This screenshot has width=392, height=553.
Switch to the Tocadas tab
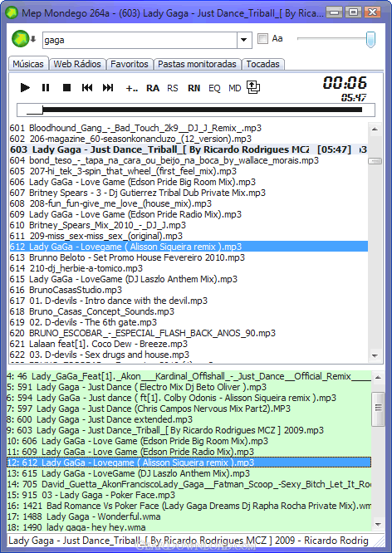click(x=263, y=64)
